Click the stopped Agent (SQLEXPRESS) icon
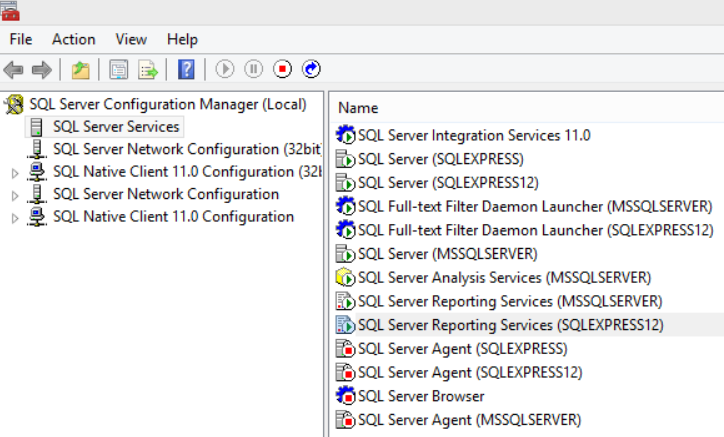The width and height of the screenshot is (724, 437). coord(345,349)
